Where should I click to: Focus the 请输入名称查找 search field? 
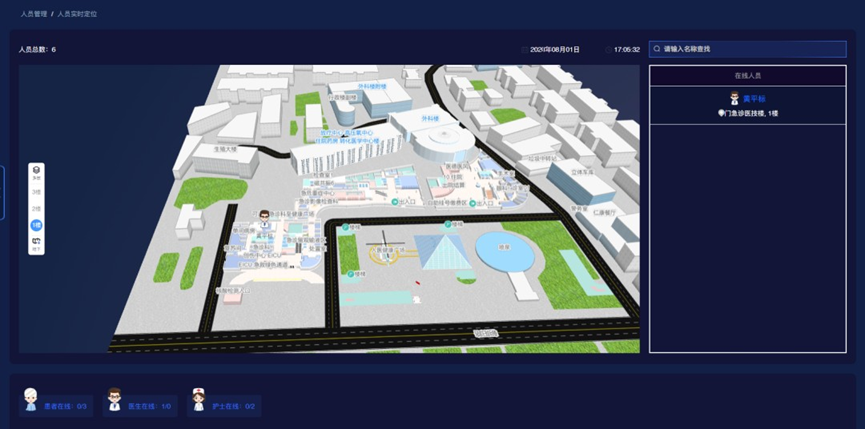[x=750, y=49]
